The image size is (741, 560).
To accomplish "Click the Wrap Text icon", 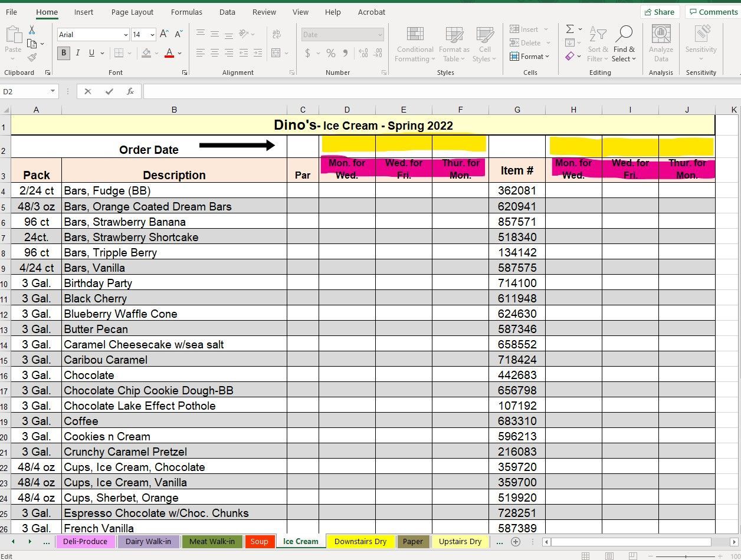I will [276, 34].
